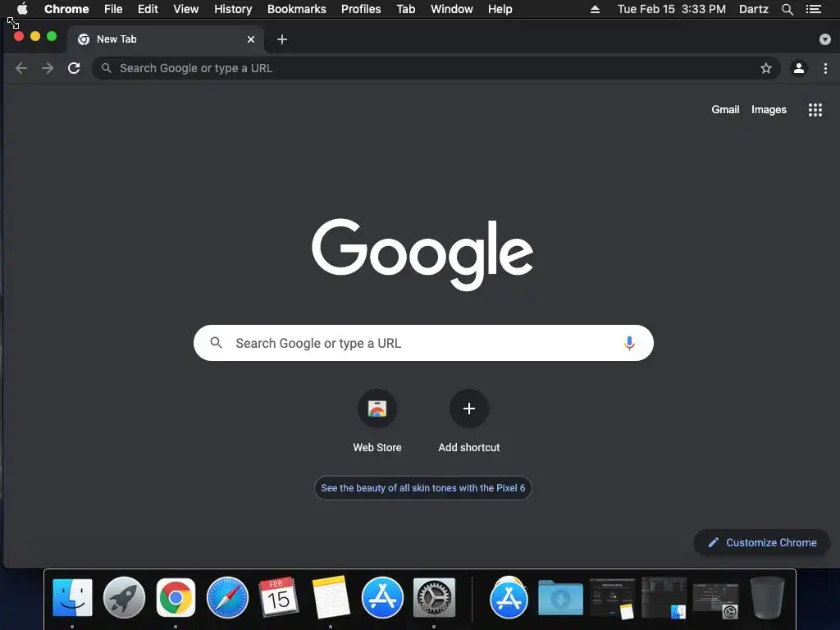
Task: Open the Profiles menu
Action: [361, 9]
